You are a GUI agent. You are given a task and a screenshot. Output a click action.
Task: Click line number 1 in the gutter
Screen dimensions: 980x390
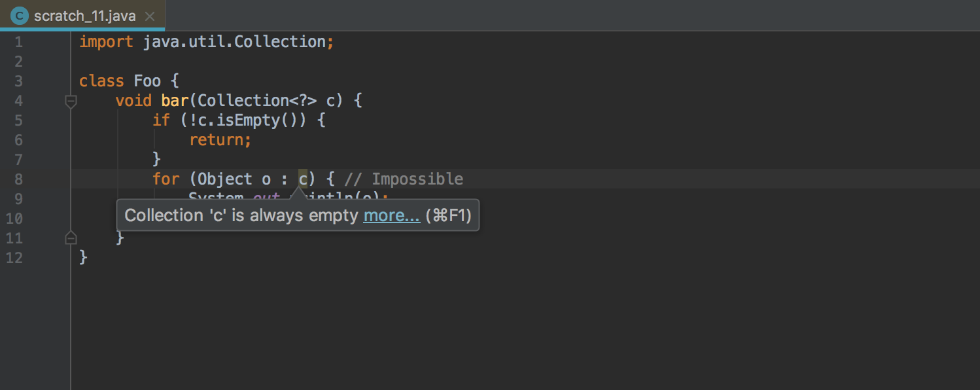tap(18, 43)
